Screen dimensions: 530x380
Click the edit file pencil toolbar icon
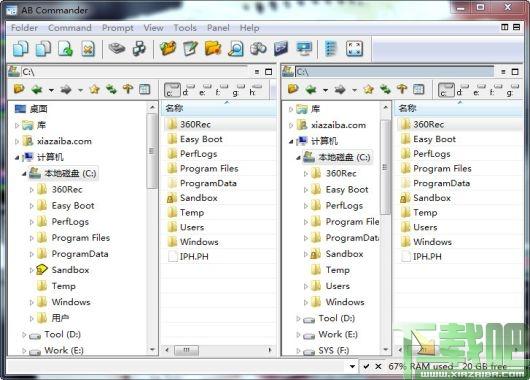[191, 49]
